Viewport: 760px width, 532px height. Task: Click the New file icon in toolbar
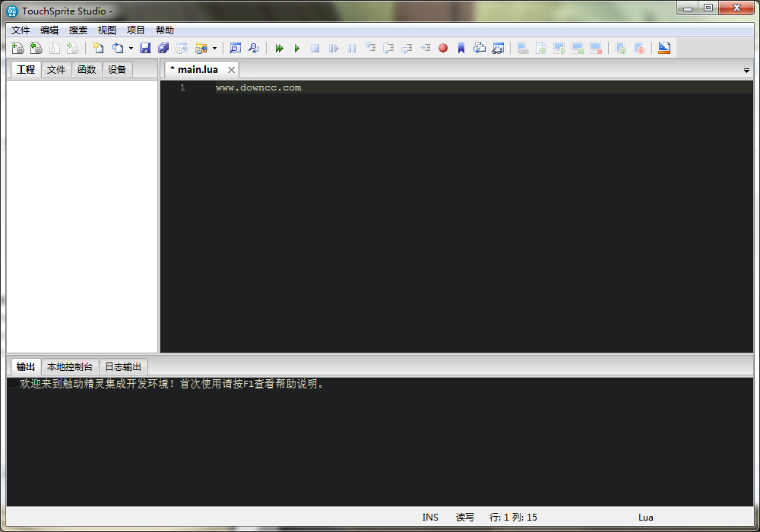(98, 48)
